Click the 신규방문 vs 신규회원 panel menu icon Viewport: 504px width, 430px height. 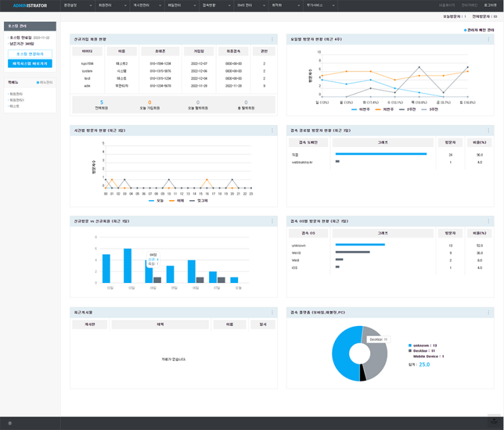point(272,221)
